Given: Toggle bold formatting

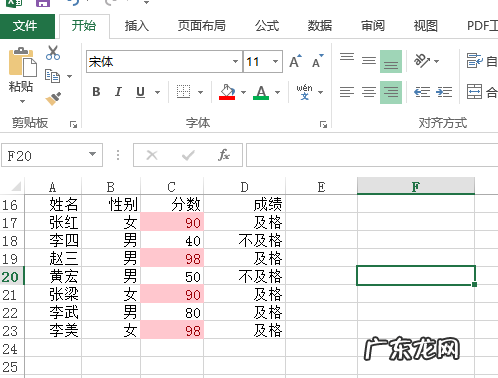Looking at the screenshot, I should pyautogui.click(x=96, y=92).
